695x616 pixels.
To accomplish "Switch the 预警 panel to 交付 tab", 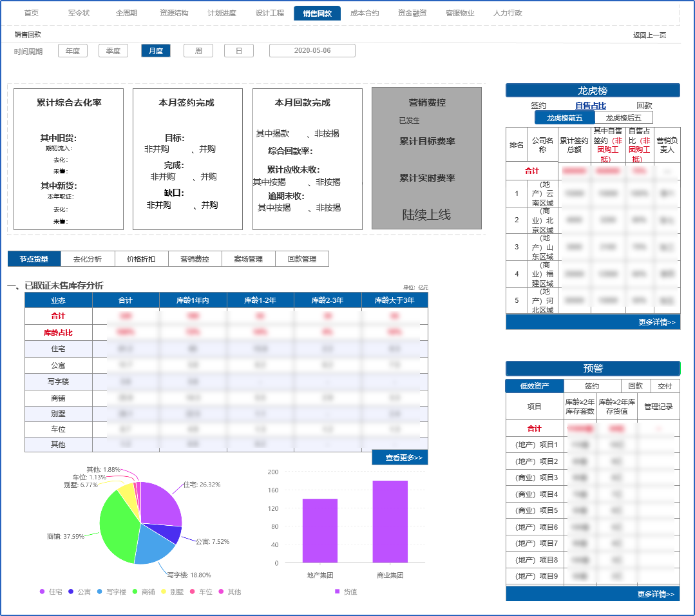I will pos(665,386).
